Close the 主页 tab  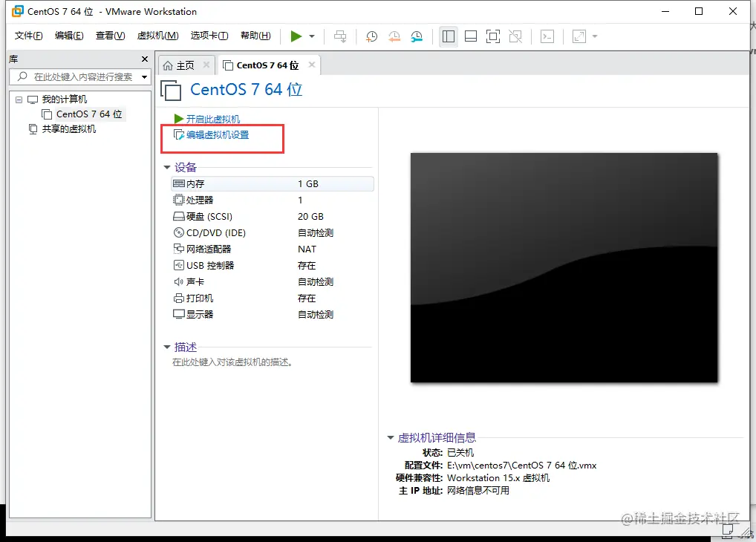[x=206, y=65]
